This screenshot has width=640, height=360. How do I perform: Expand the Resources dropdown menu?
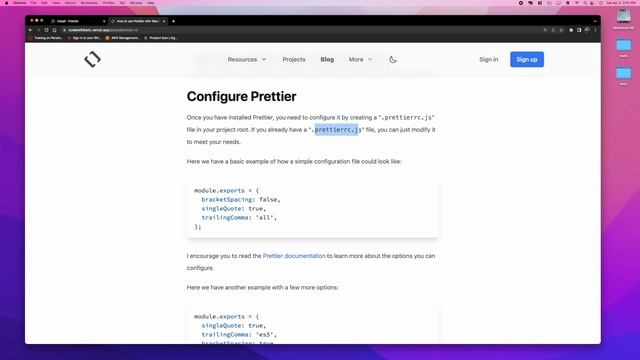tap(247, 60)
